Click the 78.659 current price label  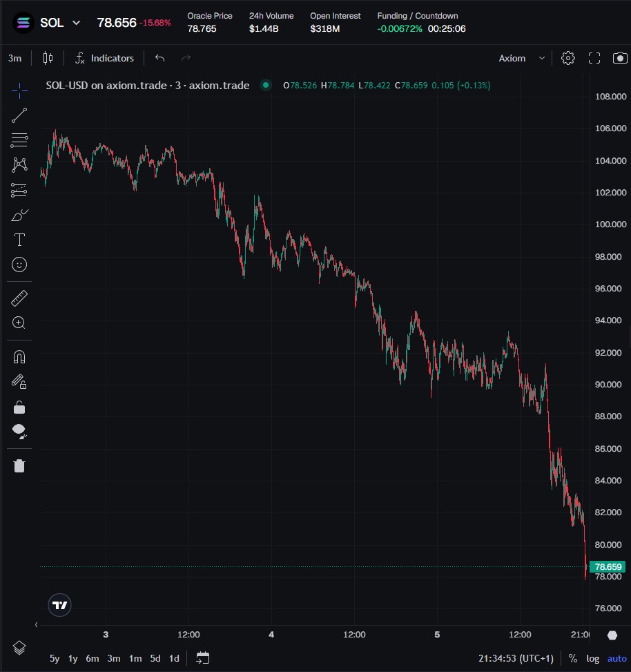tap(608, 566)
